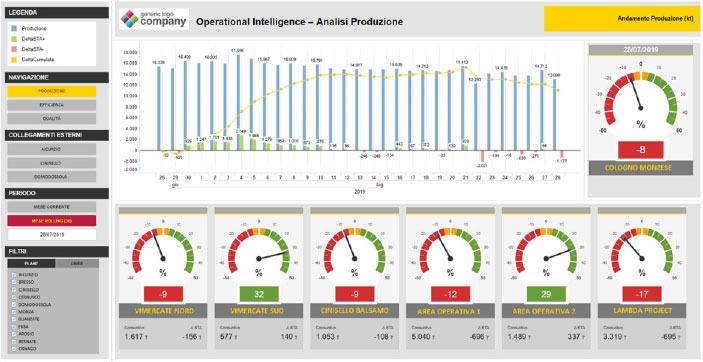Click the Cinisello Balsamo gauge dial
The image size is (703, 362).
354,250
